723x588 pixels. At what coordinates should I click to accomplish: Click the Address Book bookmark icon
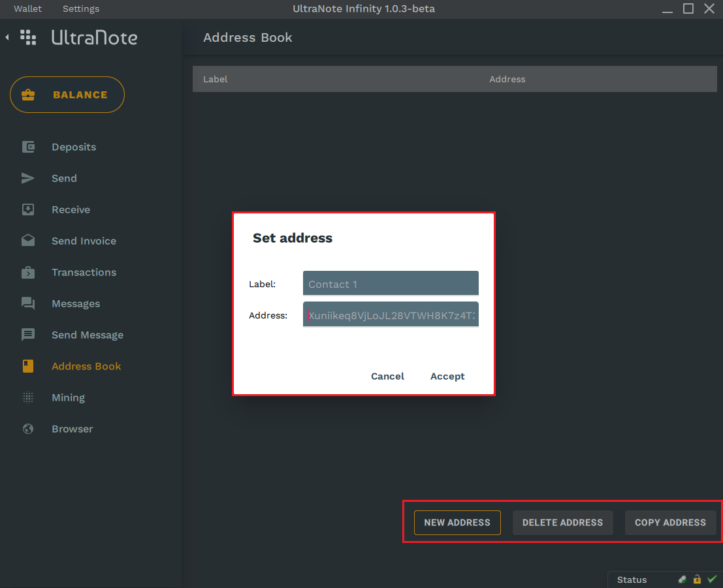coord(28,366)
